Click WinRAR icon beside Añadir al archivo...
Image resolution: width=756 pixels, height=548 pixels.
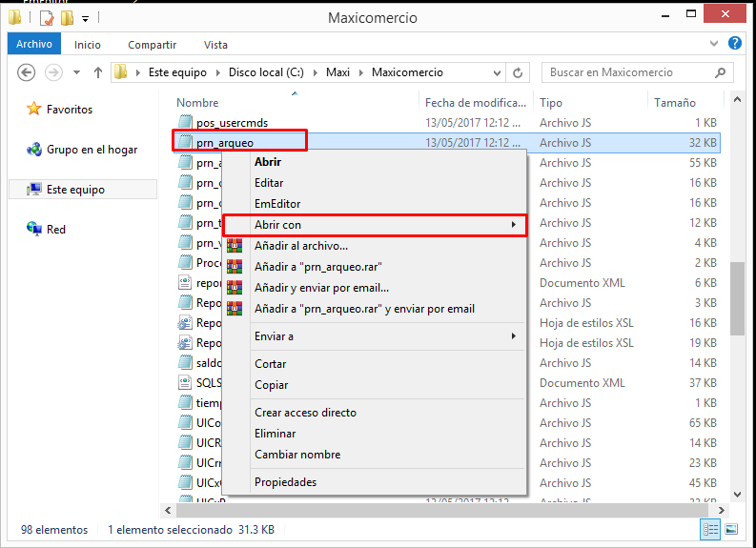click(x=235, y=246)
